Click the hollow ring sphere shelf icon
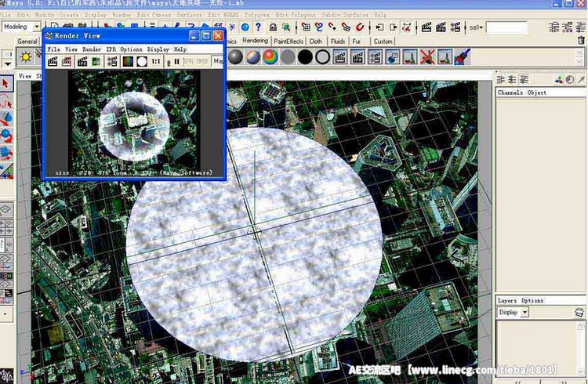The width and height of the screenshot is (588, 384). (322, 57)
